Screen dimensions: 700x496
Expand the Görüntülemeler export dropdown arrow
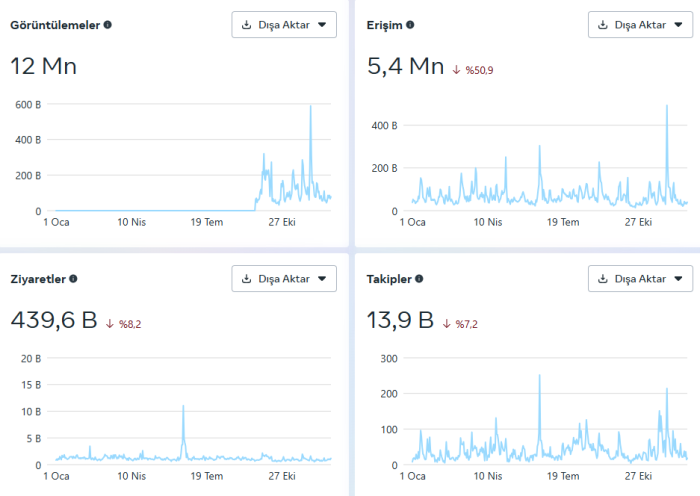click(321, 25)
